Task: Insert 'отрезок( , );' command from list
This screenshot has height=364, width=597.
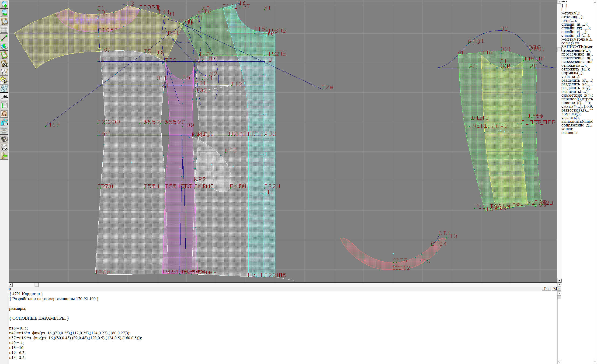Action: coord(572,17)
